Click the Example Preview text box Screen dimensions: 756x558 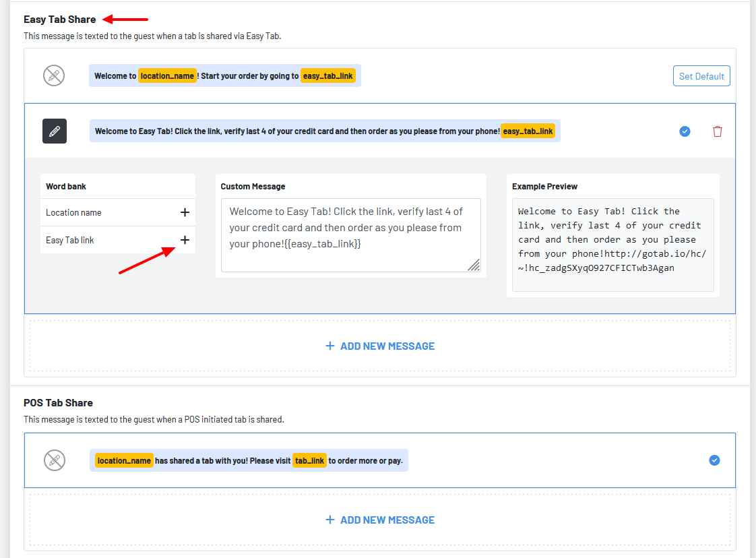click(x=612, y=245)
